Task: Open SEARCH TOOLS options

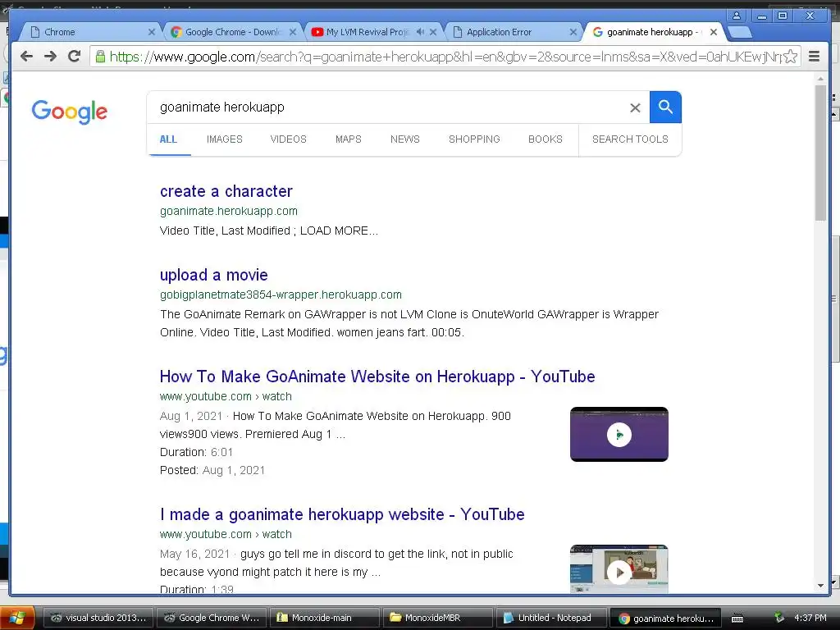Action: point(630,139)
